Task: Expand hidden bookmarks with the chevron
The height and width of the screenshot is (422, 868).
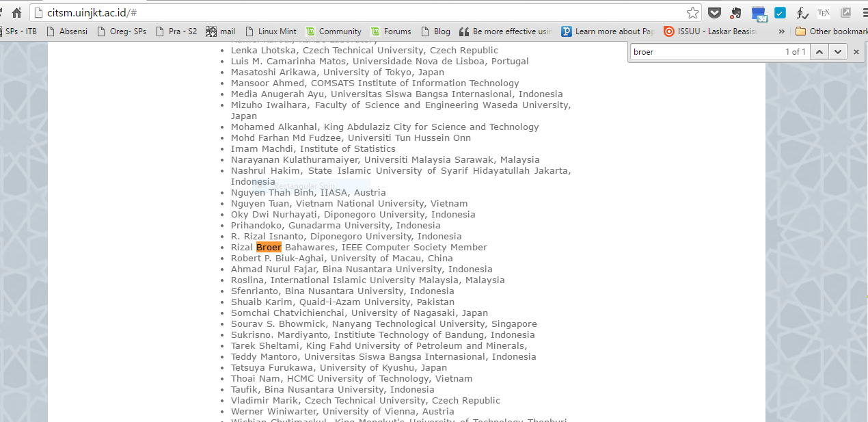Action: tap(782, 31)
